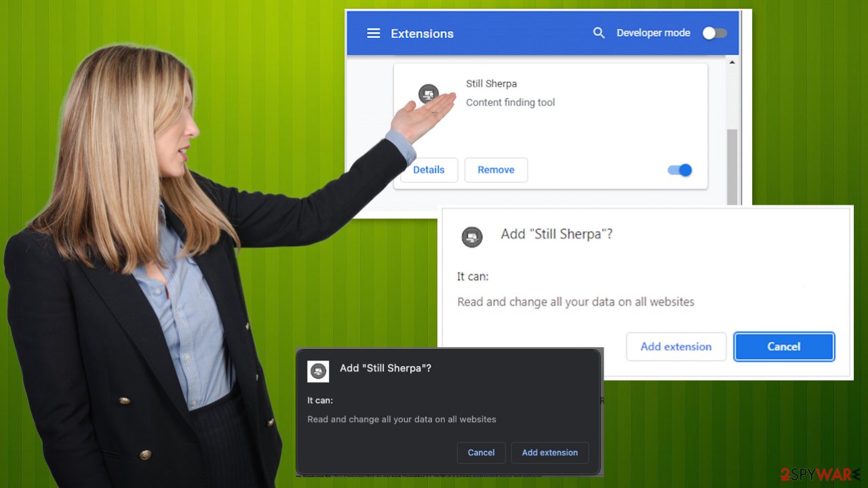Open the Extensions hamburger menu
This screenshot has width=868, height=488.
coord(374,33)
